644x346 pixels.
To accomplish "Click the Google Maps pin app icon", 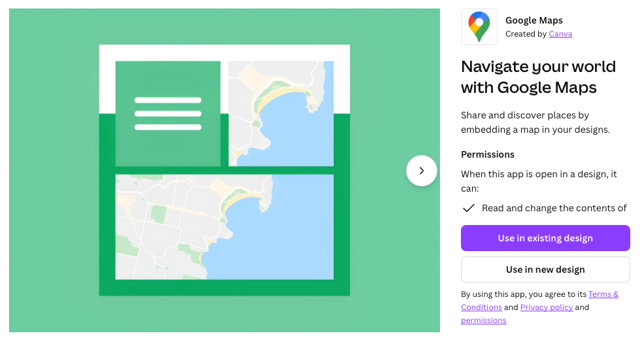I will (x=479, y=27).
